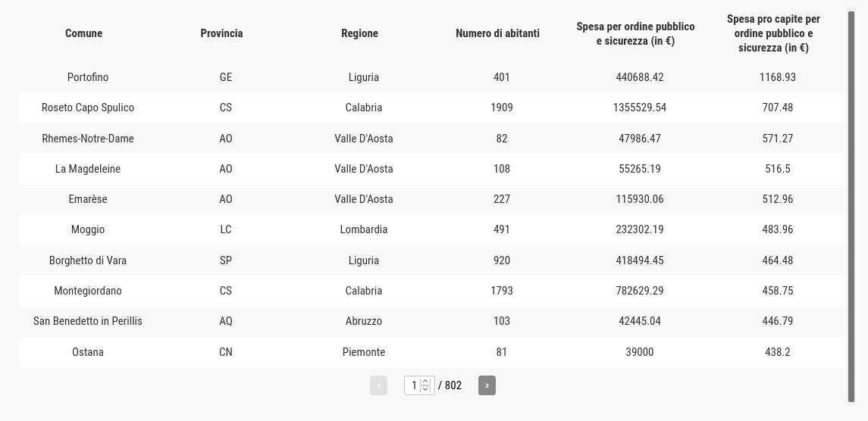Select the Borghetto di Vara cell
868x421 pixels.
(x=87, y=260)
